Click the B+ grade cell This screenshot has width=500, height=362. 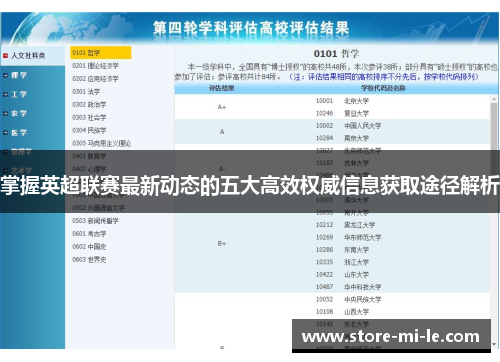pos(222,244)
